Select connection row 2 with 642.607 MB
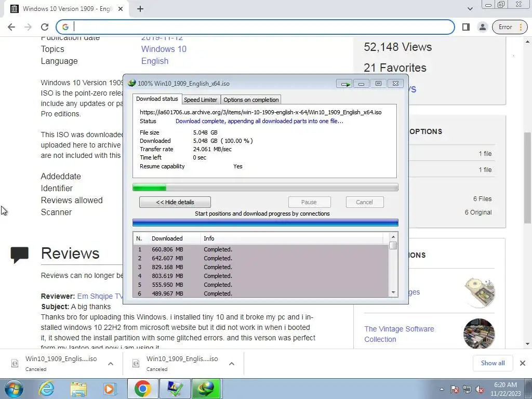The height and width of the screenshot is (399, 532). pyautogui.click(x=261, y=258)
